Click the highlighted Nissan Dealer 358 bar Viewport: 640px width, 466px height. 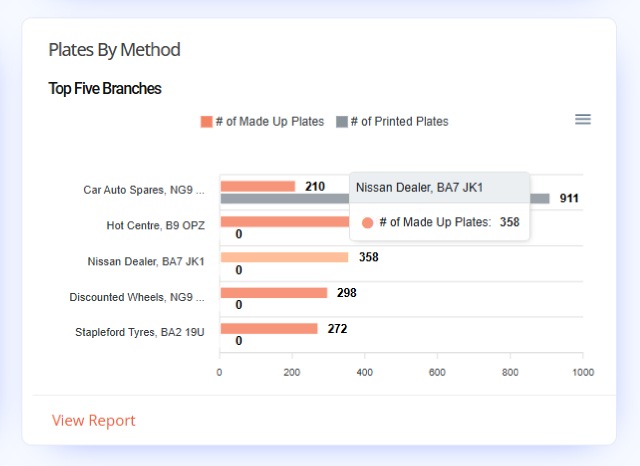click(284, 257)
